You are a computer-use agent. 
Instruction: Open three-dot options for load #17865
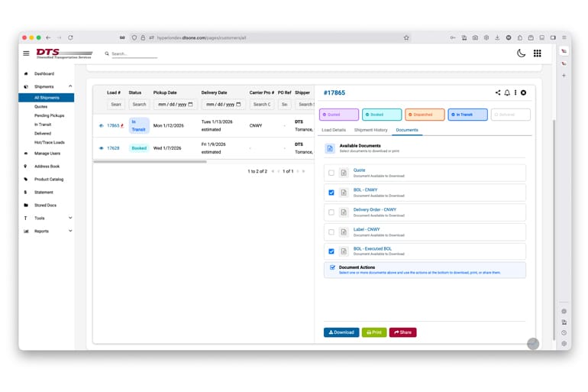pyautogui.click(x=515, y=92)
